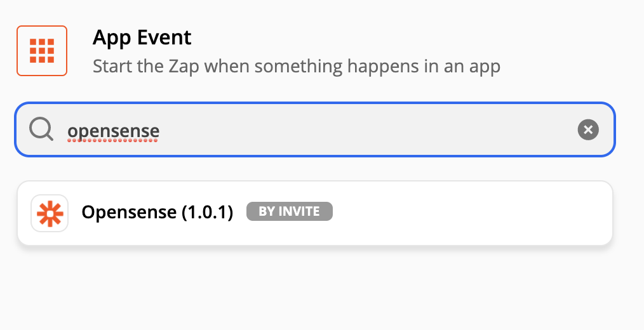Image resolution: width=644 pixels, height=330 pixels.
Task: Select the App Event heading
Action: tap(142, 37)
